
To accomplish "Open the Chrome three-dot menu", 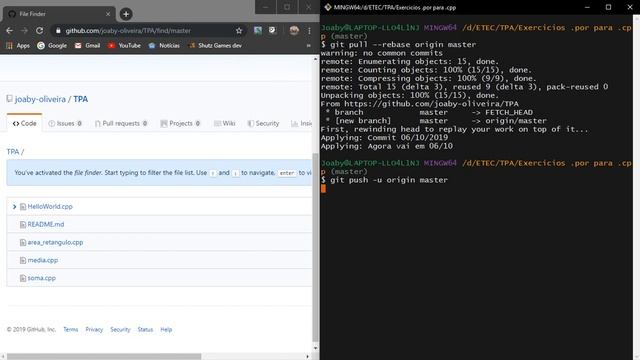I will (x=309, y=31).
